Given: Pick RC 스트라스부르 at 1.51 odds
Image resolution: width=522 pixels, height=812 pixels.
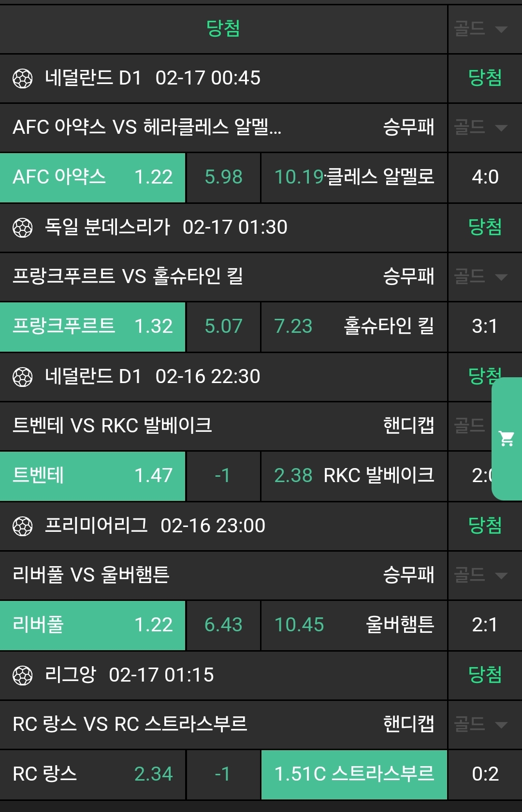Looking at the screenshot, I should click(x=354, y=774).
